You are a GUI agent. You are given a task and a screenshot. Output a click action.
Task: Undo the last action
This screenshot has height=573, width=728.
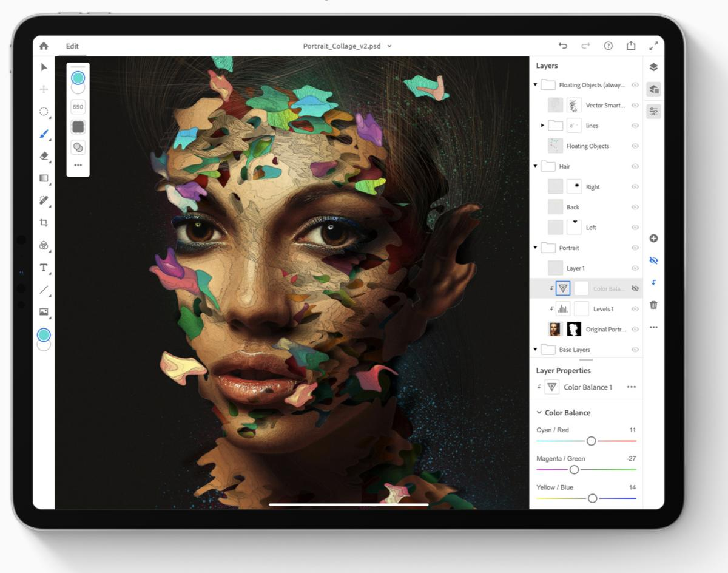click(563, 46)
